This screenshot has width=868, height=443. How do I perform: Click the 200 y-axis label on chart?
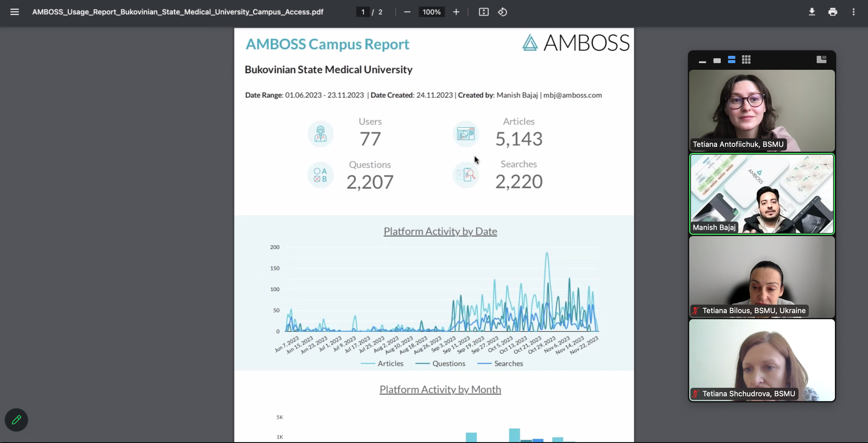[x=275, y=247]
